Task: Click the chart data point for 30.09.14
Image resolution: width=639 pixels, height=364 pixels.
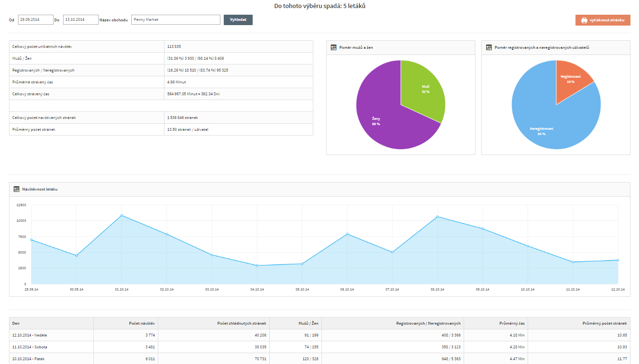Action: [x=76, y=255]
